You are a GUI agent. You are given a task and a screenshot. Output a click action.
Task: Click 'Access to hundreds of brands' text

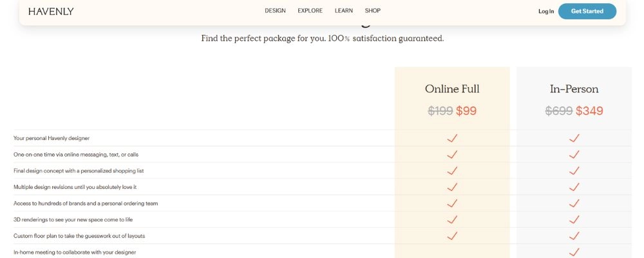86,203
